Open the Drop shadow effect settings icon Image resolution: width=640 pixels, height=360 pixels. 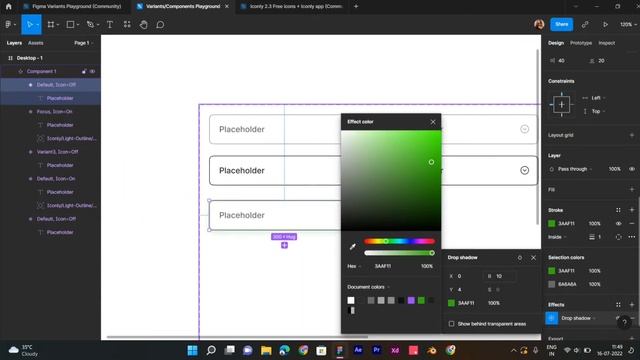[551, 318]
